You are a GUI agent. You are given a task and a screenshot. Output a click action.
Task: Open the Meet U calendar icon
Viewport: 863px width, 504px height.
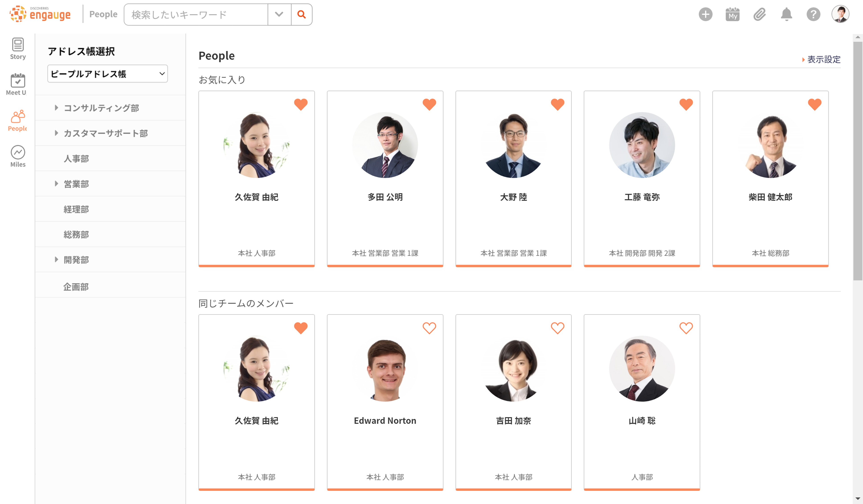point(18,84)
